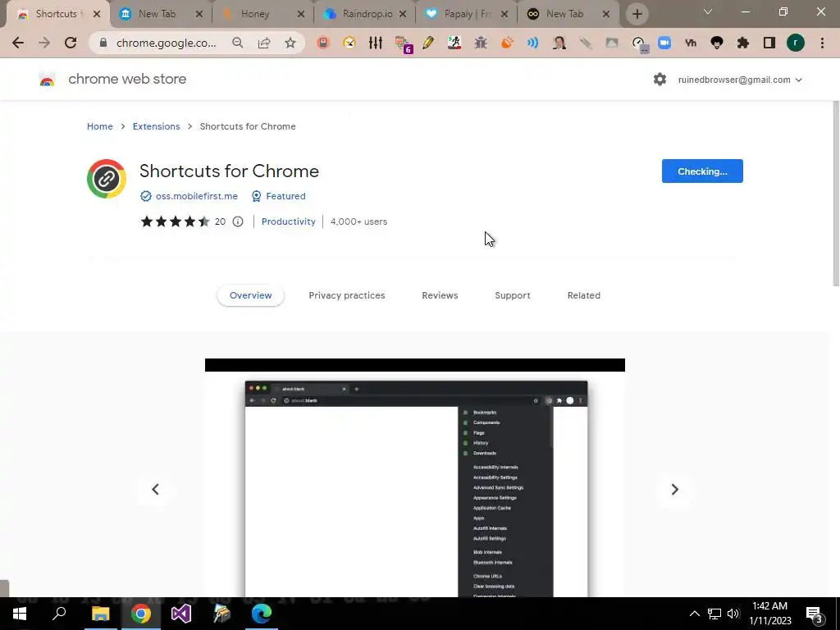
Task: Open the running figure extension icon
Action: coord(454,43)
